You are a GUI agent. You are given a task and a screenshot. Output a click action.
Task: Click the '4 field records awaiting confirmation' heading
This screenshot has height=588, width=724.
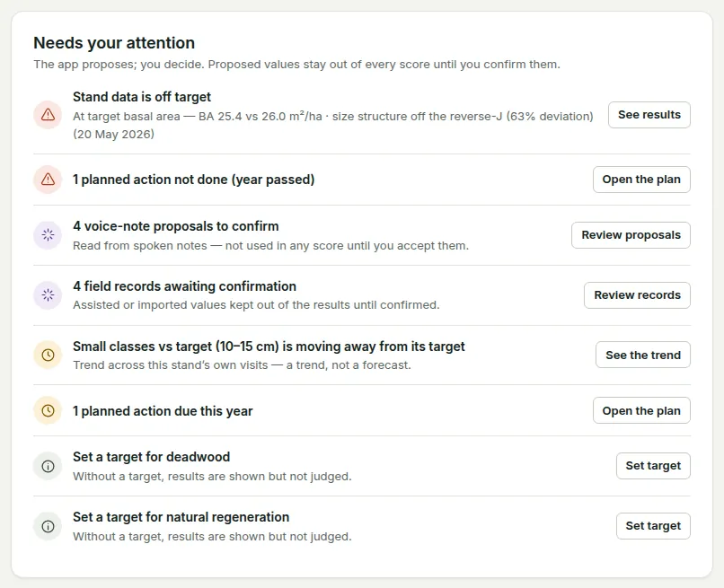point(185,286)
